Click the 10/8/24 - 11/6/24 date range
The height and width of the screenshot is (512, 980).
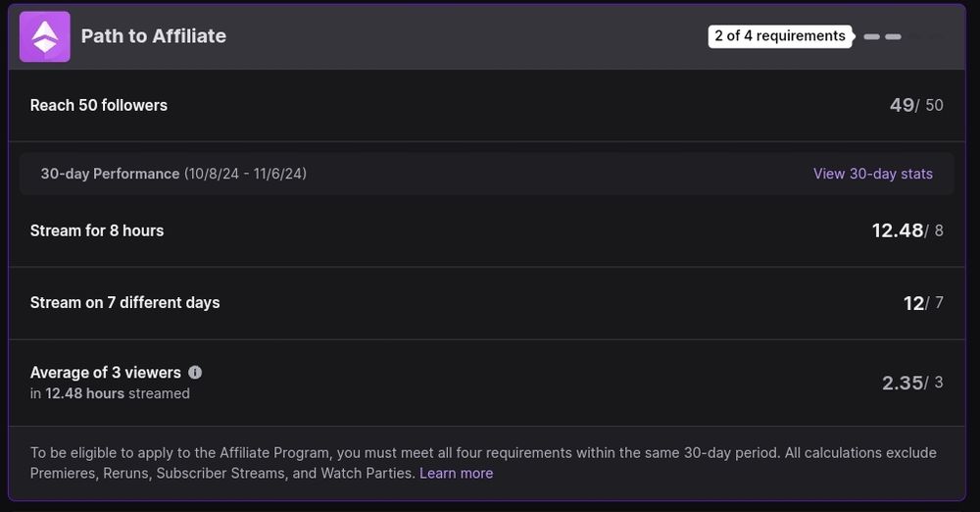pyautogui.click(x=245, y=174)
